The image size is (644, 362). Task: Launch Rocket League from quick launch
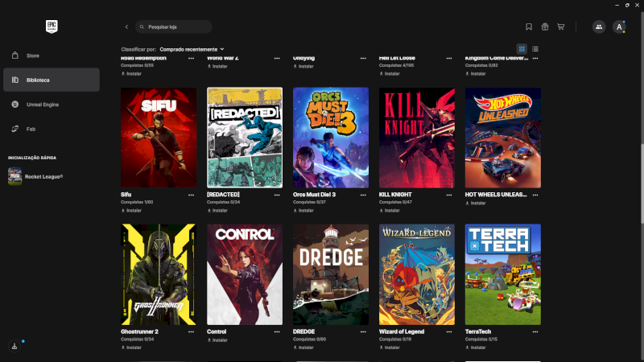click(x=35, y=176)
